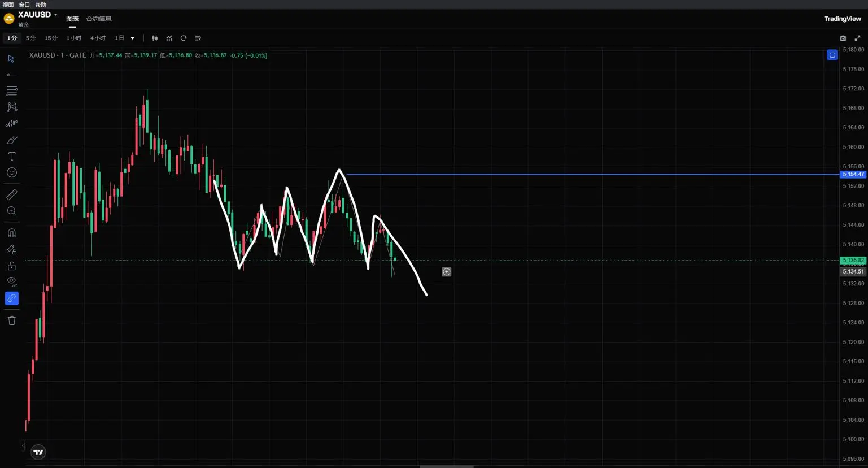Click the change value -0.75 (-0.01%)
The image size is (868, 468).
coord(248,55)
